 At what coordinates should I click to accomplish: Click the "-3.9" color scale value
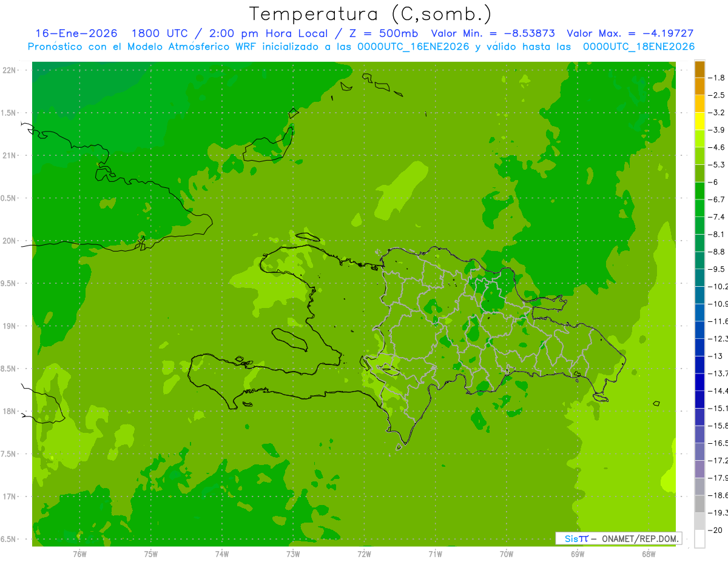click(x=717, y=130)
